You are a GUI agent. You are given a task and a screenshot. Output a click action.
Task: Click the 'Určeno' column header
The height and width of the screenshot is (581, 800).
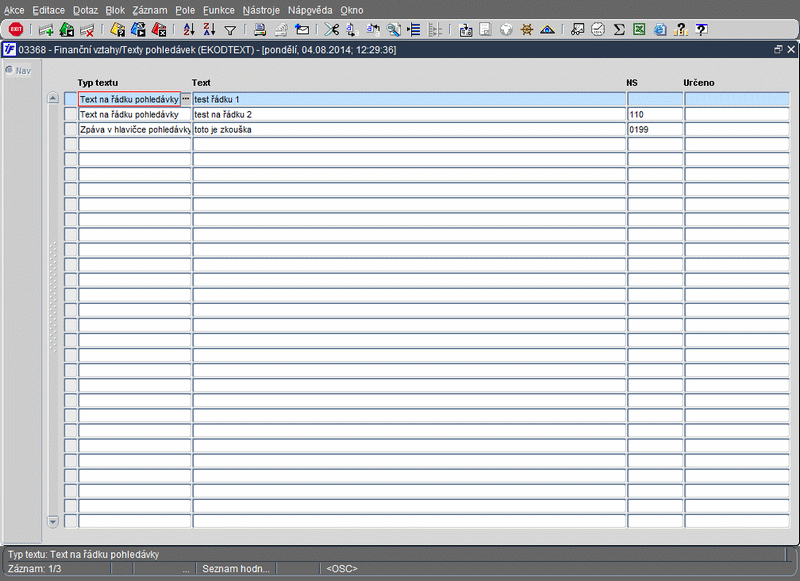tap(698, 83)
